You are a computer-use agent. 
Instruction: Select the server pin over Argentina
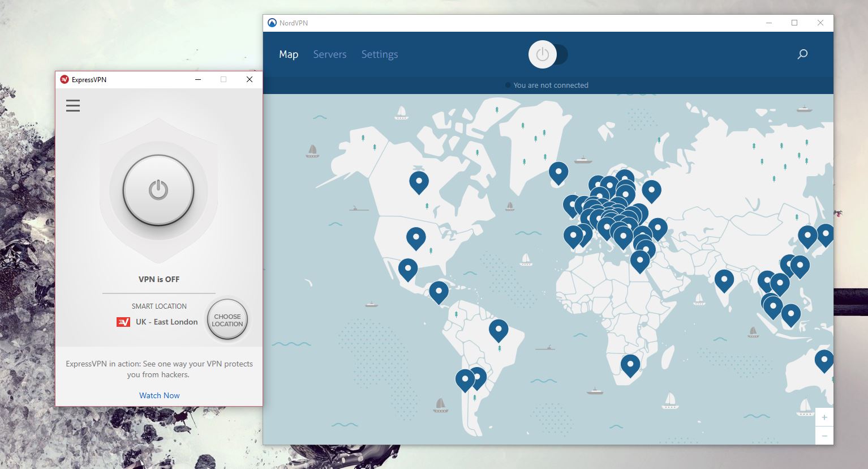click(x=479, y=376)
